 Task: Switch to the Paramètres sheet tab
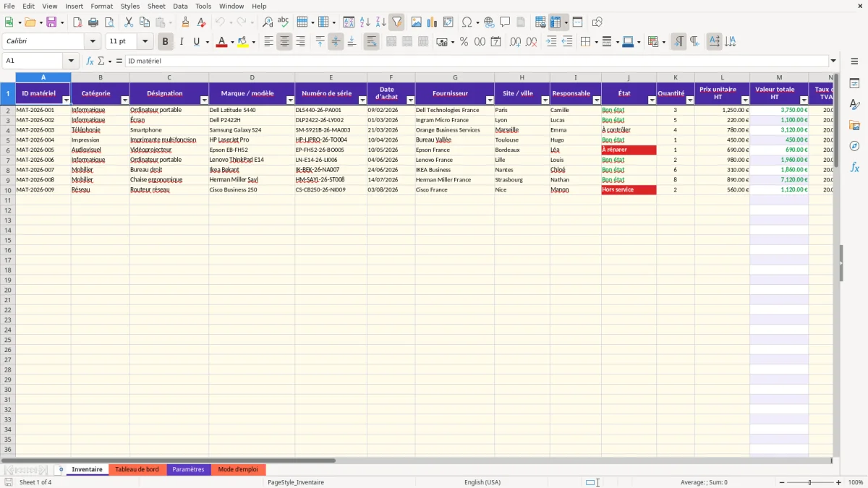188,470
